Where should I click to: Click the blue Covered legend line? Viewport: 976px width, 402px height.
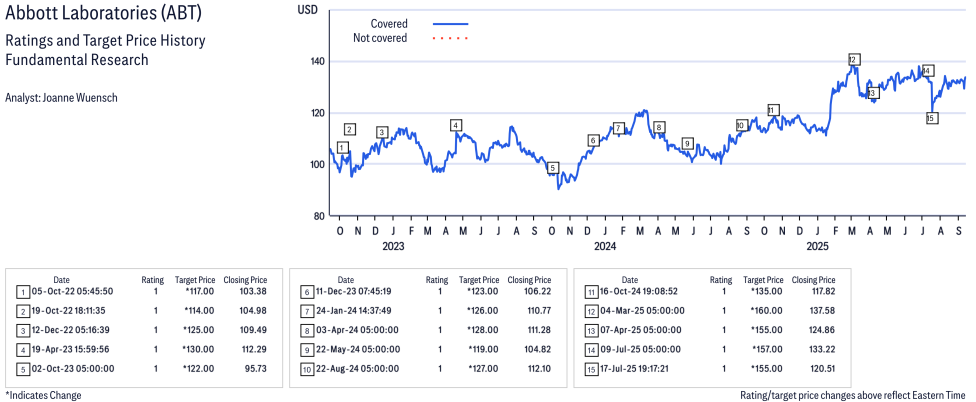(x=450, y=24)
